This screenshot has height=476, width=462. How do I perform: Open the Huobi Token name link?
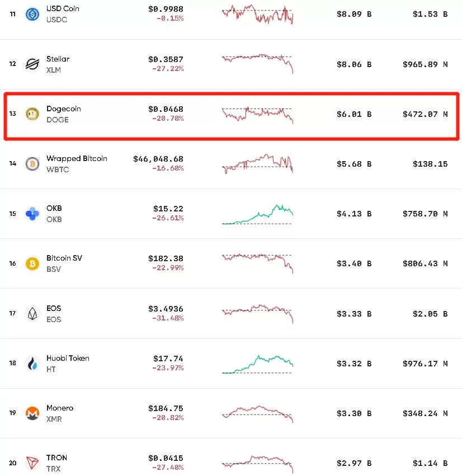(68, 358)
